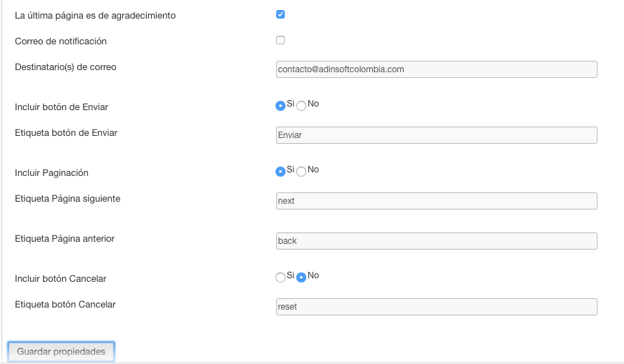Click the 'Correo de notificación' label text
Screen dimensions: 624x364
pos(61,41)
